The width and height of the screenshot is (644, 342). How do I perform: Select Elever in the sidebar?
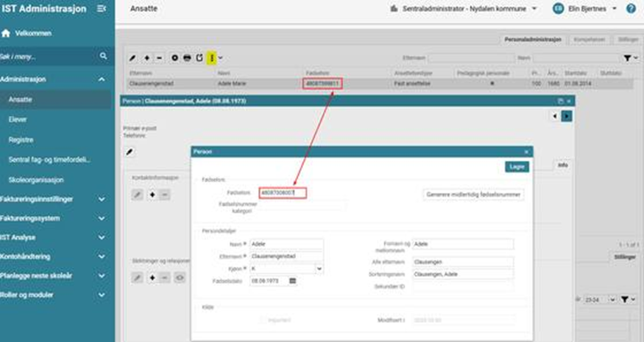click(19, 119)
